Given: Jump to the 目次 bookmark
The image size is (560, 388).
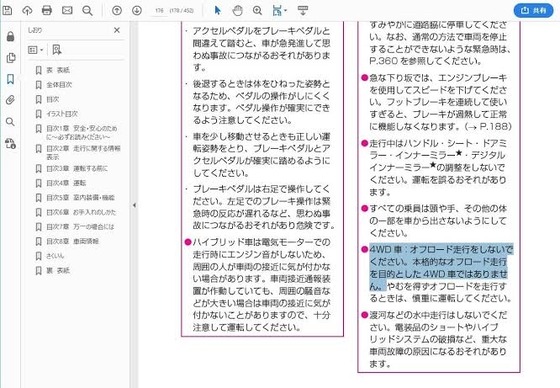Looking at the screenshot, I should pyautogui.click(x=52, y=99).
